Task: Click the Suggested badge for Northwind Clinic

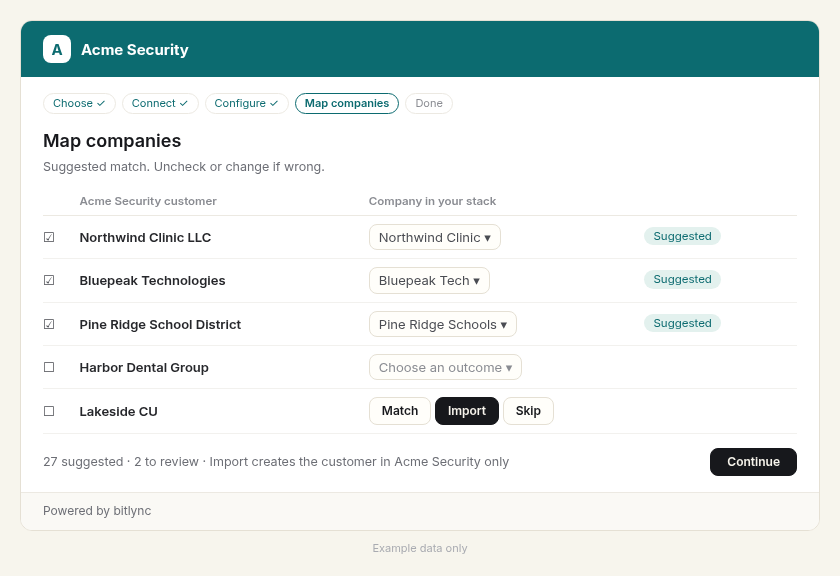Action: (682, 236)
